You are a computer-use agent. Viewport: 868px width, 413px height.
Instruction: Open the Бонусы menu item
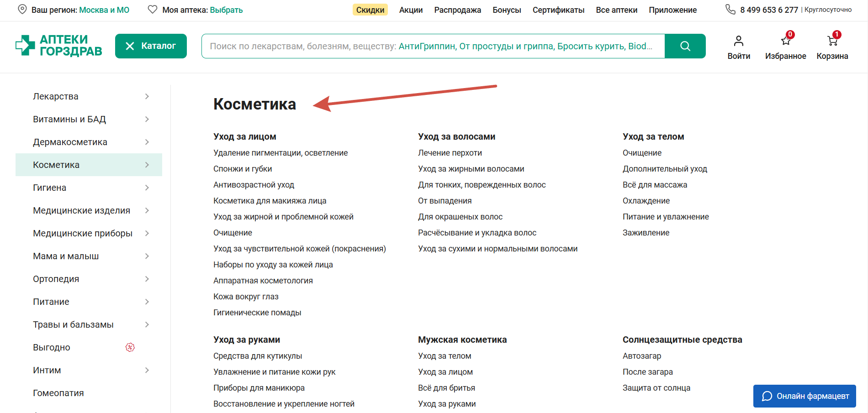point(507,10)
